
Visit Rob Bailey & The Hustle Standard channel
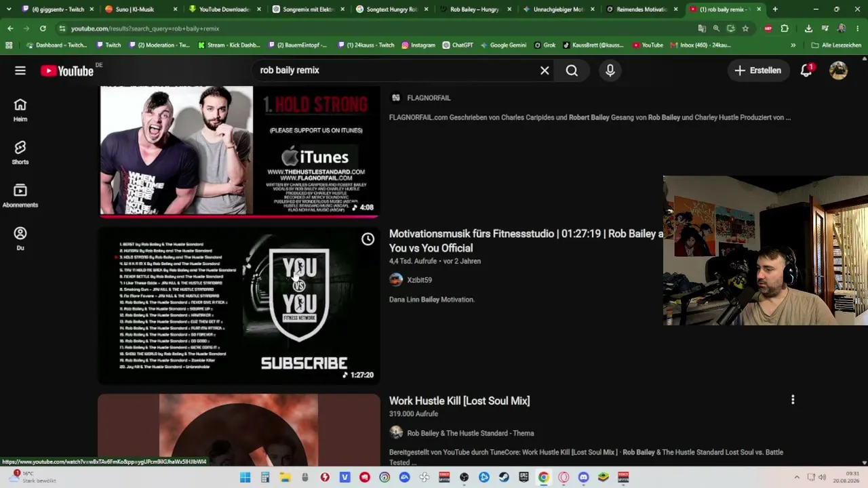[470, 433]
